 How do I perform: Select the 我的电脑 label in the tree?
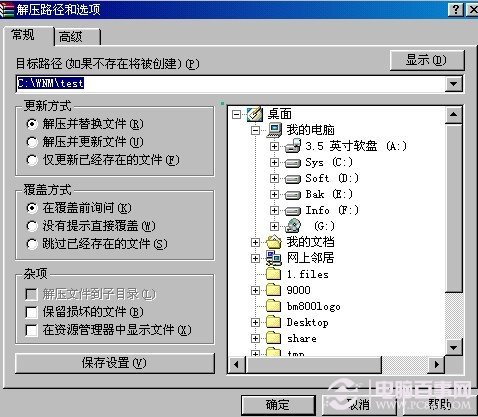coord(310,130)
